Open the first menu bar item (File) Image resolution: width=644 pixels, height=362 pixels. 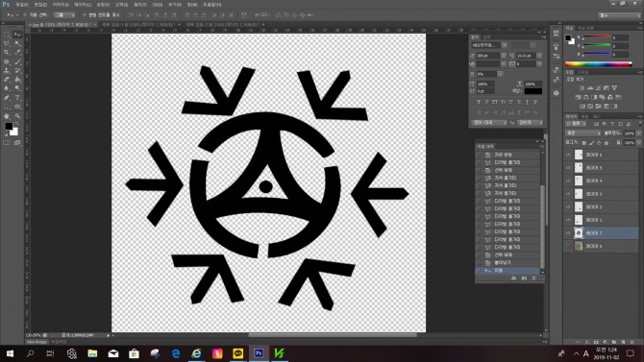tap(21, 5)
